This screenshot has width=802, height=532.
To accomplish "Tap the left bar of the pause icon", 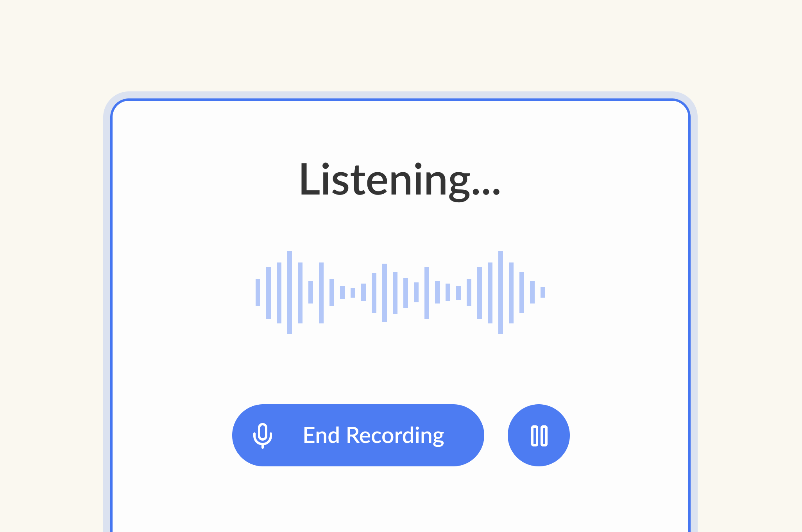I will tap(535, 436).
